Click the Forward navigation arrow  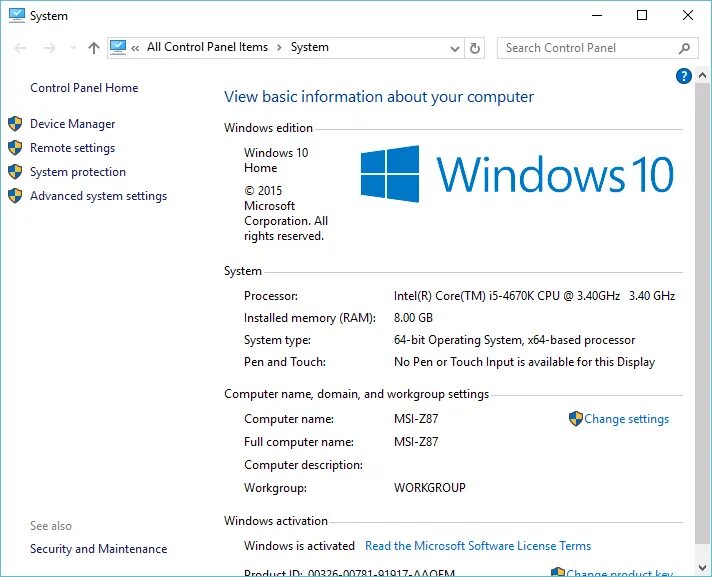(49, 48)
